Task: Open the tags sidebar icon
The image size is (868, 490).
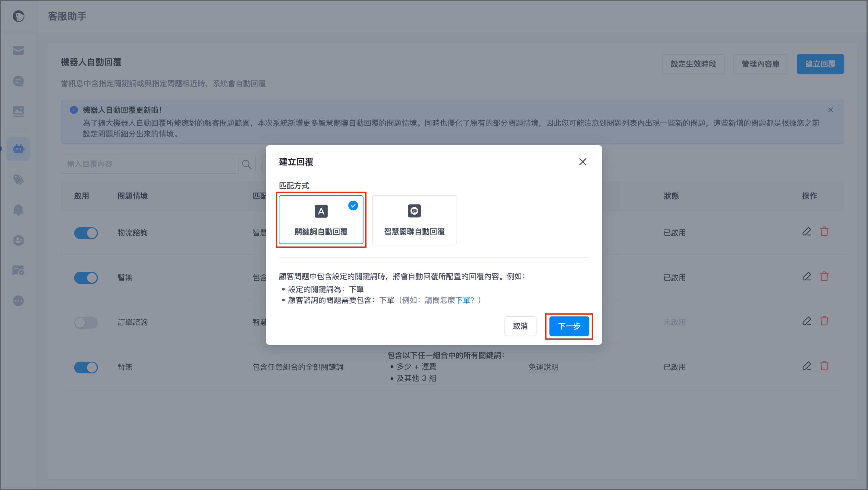Action: (x=18, y=180)
